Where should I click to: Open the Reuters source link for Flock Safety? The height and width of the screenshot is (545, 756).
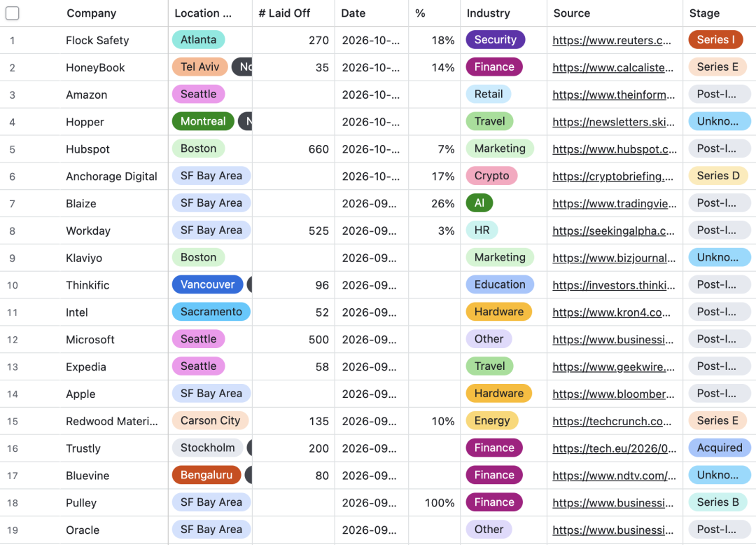(x=611, y=41)
